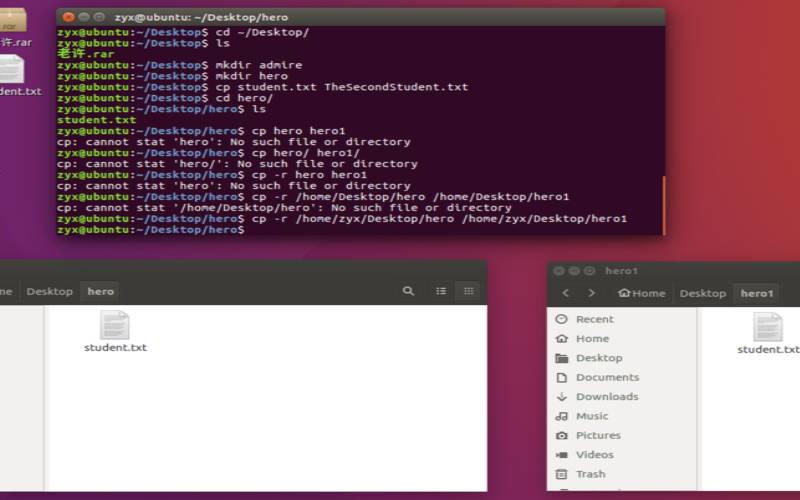Open Trash in the sidebar

pyautogui.click(x=590, y=474)
